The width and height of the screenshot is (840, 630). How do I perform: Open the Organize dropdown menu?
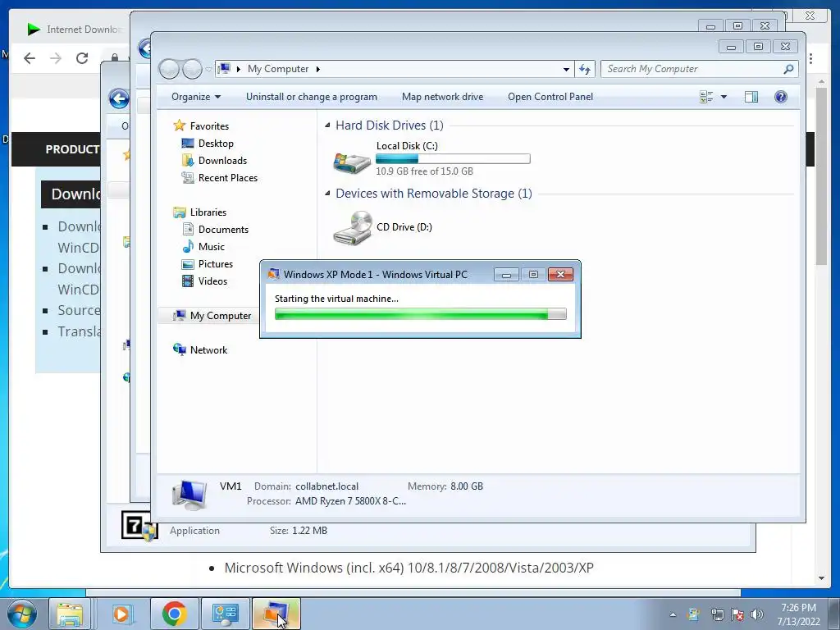(x=195, y=97)
